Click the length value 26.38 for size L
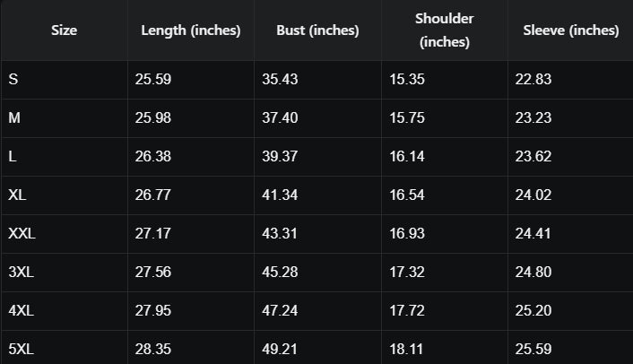 [153, 157]
